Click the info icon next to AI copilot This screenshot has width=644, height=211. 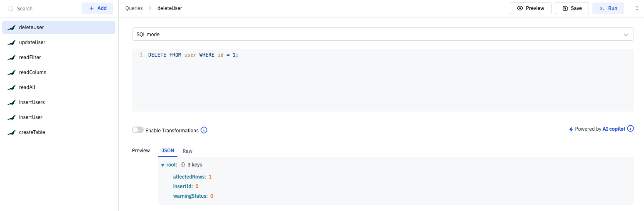coord(631,129)
